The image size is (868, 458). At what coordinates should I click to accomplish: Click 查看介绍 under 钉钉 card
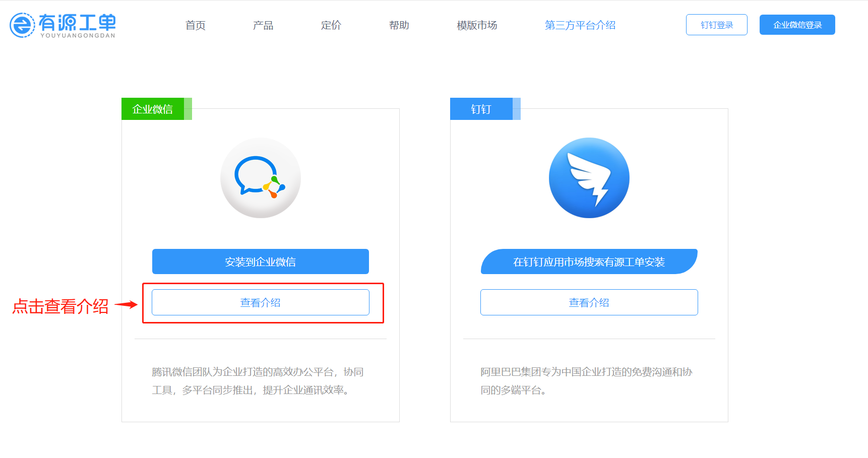(x=589, y=302)
